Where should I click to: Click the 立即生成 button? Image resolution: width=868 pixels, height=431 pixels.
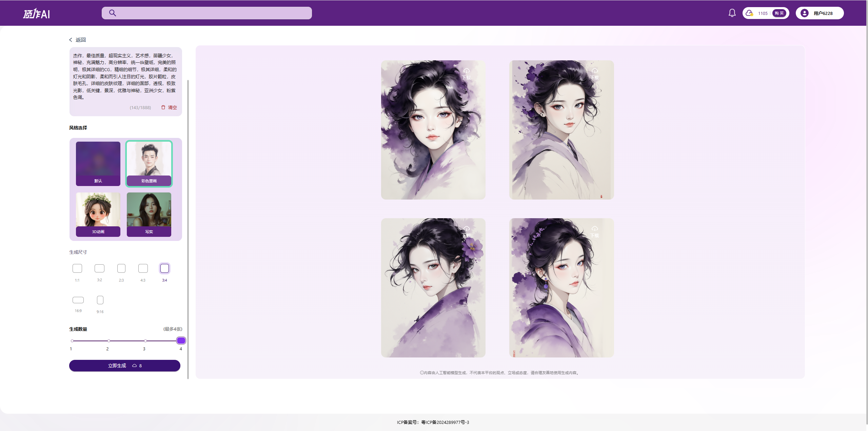pos(124,366)
